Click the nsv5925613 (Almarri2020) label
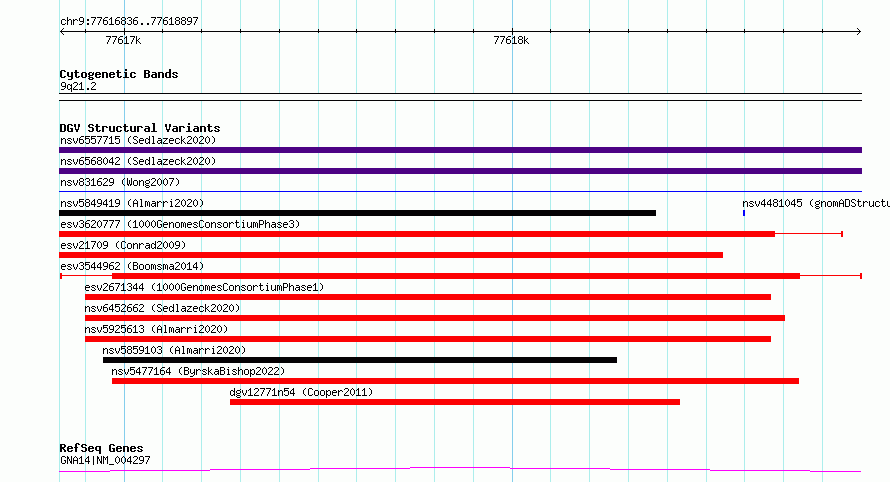 (x=156, y=329)
